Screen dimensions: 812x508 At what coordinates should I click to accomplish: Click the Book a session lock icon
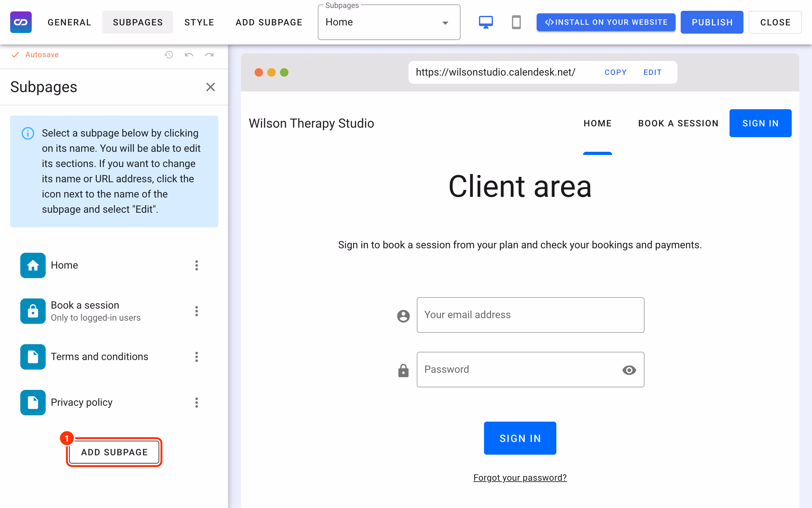coord(33,311)
